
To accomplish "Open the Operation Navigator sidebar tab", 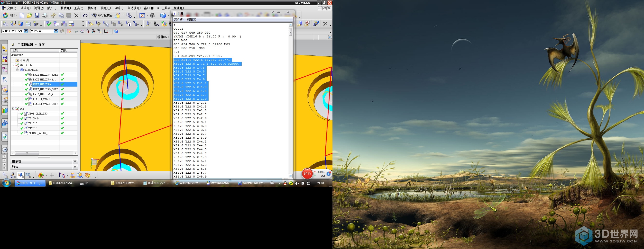I will [x=5, y=80].
